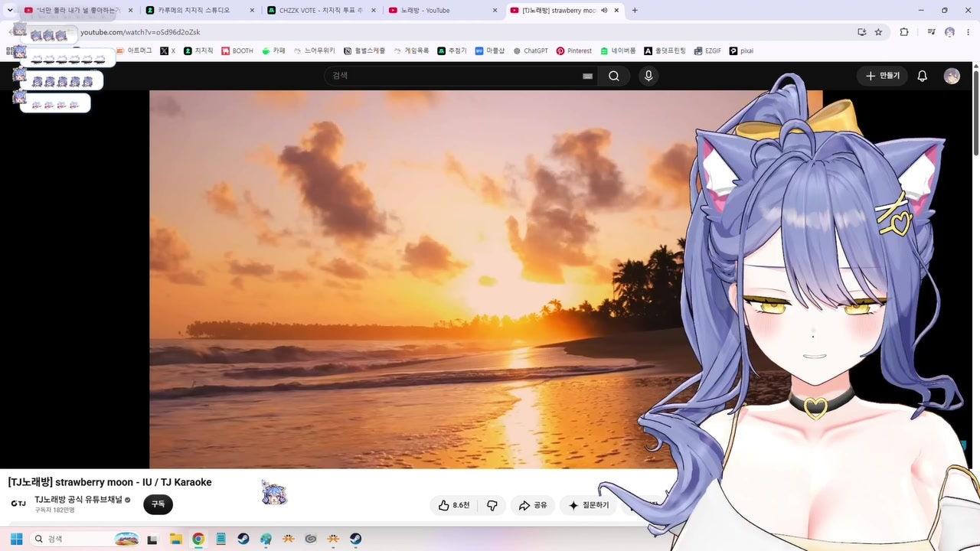Open the pixai bookmark

741,51
